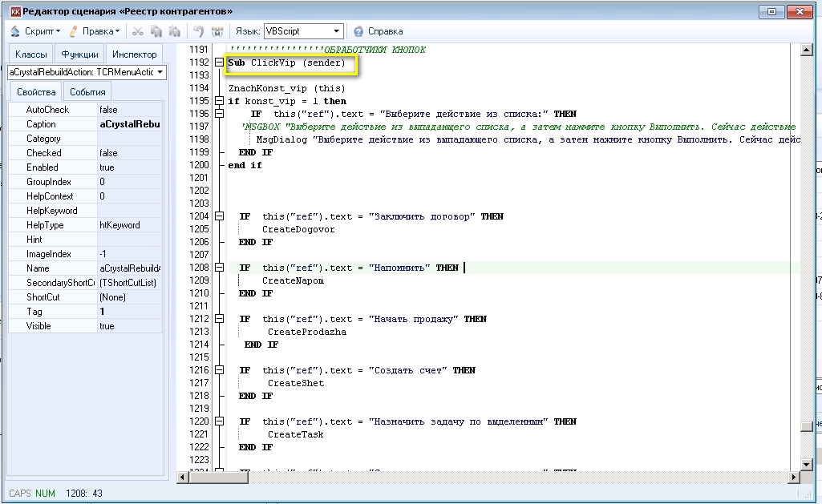This screenshot has height=504, width=822.
Task: Select the Enabled property value true
Action: coord(129,167)
